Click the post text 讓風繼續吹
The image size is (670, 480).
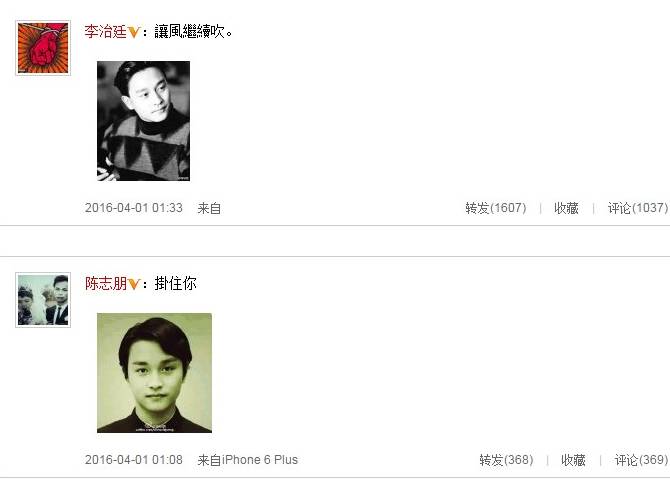pyautogui.click(x=193, y=31)
